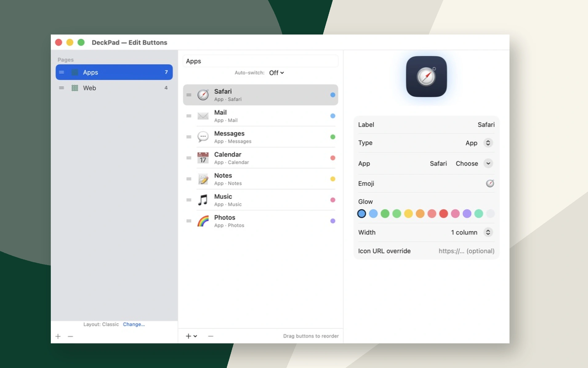Viewport: 588px width, 368px height.
Task: Click the Web page drag handle
Action: point(62,88)
